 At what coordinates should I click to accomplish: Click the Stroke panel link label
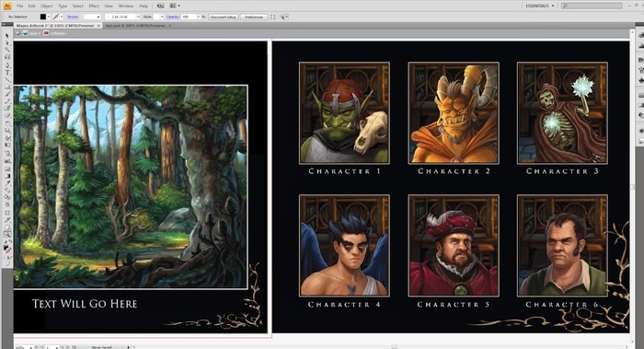pos(73,17)
